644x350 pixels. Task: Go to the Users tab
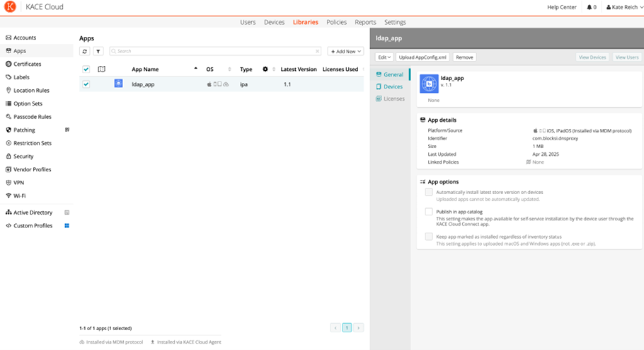(x=248, y=22)
